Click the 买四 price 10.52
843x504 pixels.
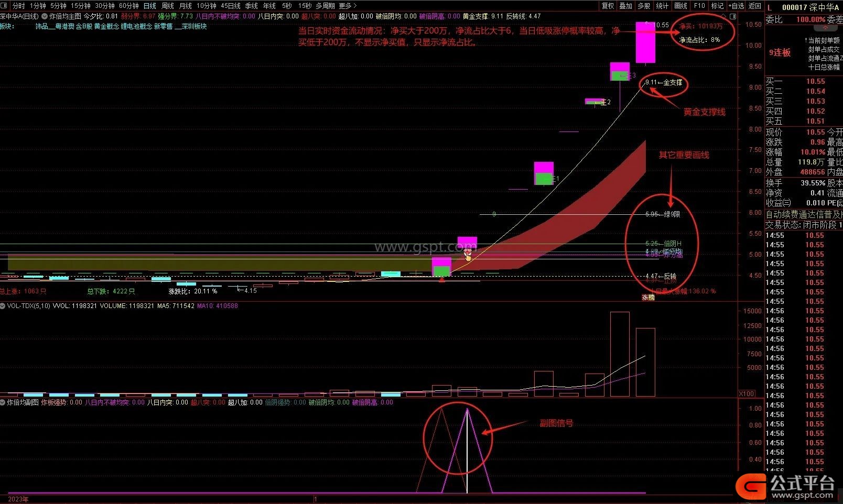pyautogui.click(x=815, y=111)
